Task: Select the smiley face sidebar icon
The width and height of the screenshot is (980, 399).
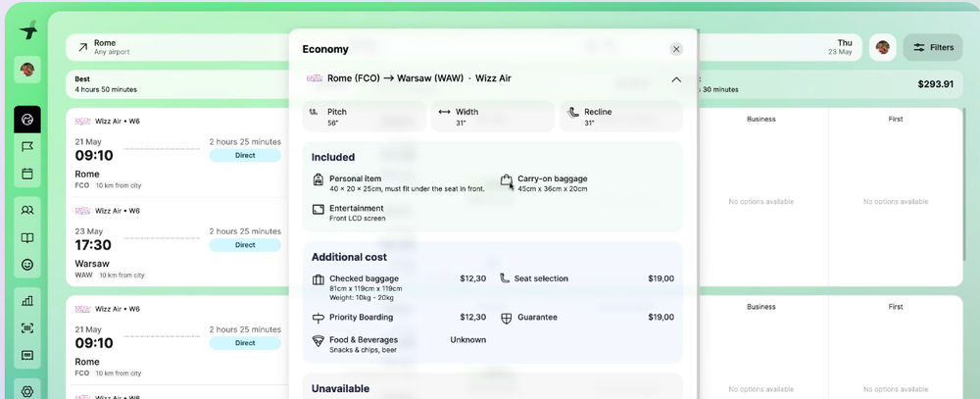Action: [x=27, y=265]
